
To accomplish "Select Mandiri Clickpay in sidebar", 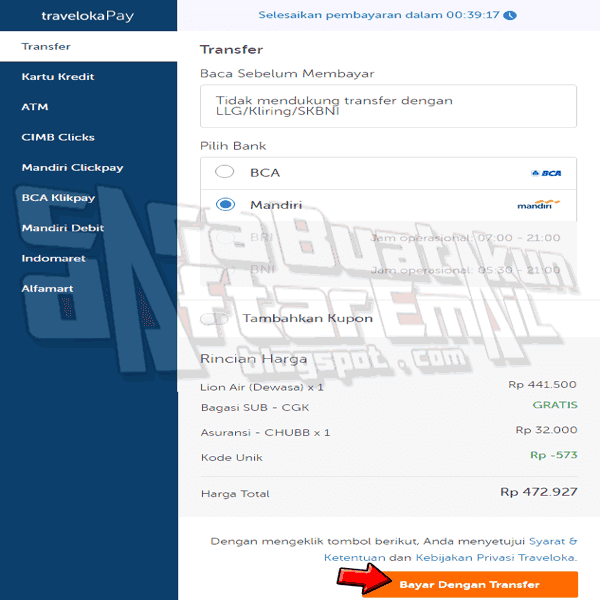I will coord(72,168).
